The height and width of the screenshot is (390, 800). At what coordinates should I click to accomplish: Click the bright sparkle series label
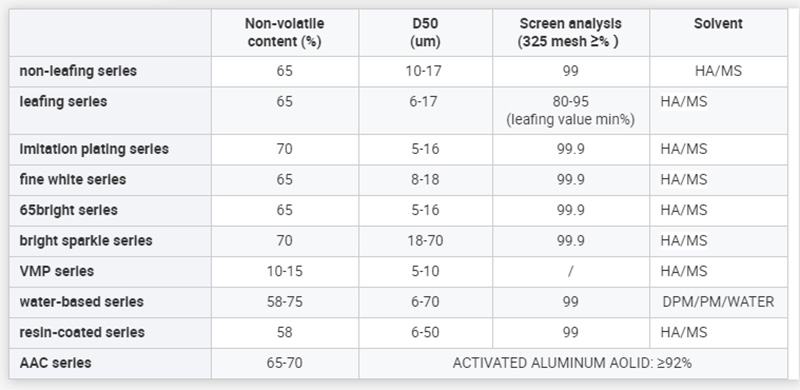click(x=86, y=240)
